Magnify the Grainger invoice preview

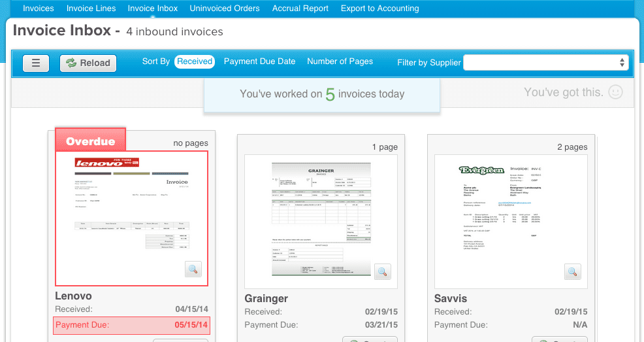[x=382, y=272]
